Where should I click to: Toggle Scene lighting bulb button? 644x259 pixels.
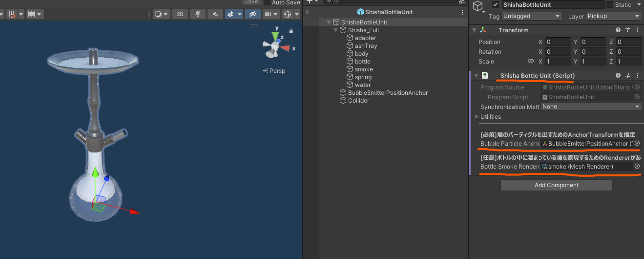coord(198,14)
